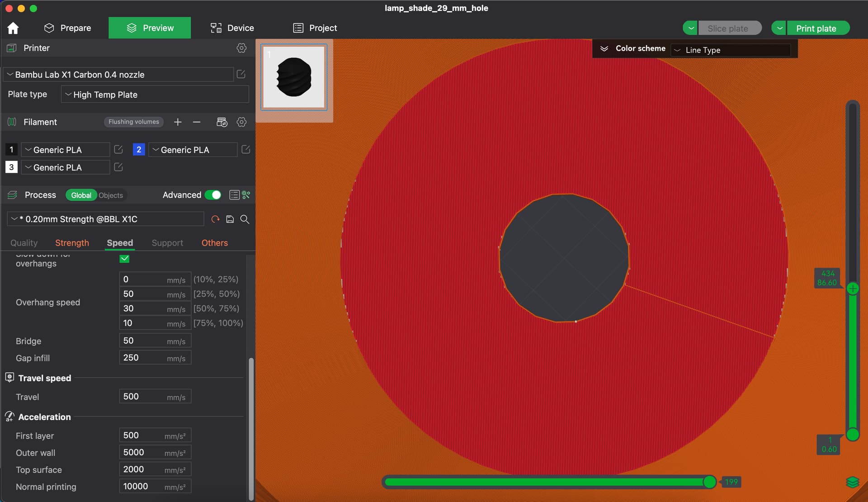Select Global process scope
The width and height of the screenshot is (868, 502).
click(81, 195)
